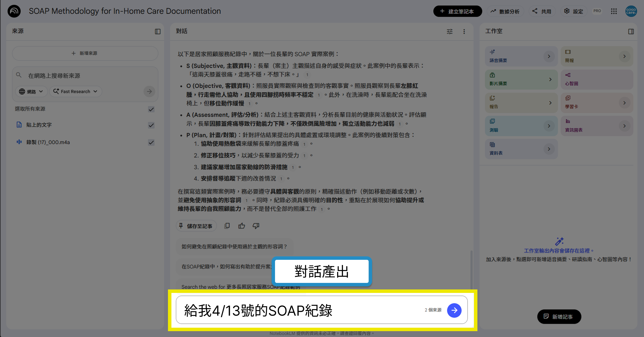644x337 pixels.
Task: Open the Google apps grid
Action: coord(614,11)
